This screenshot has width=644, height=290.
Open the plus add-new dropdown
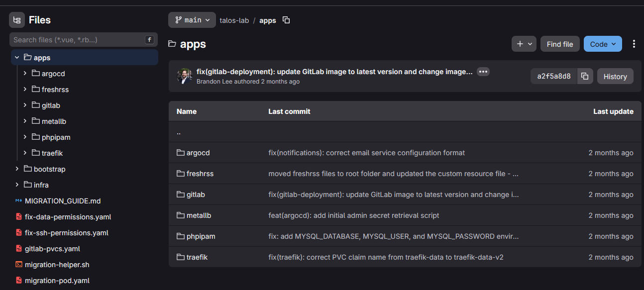[x=524, y=44]
